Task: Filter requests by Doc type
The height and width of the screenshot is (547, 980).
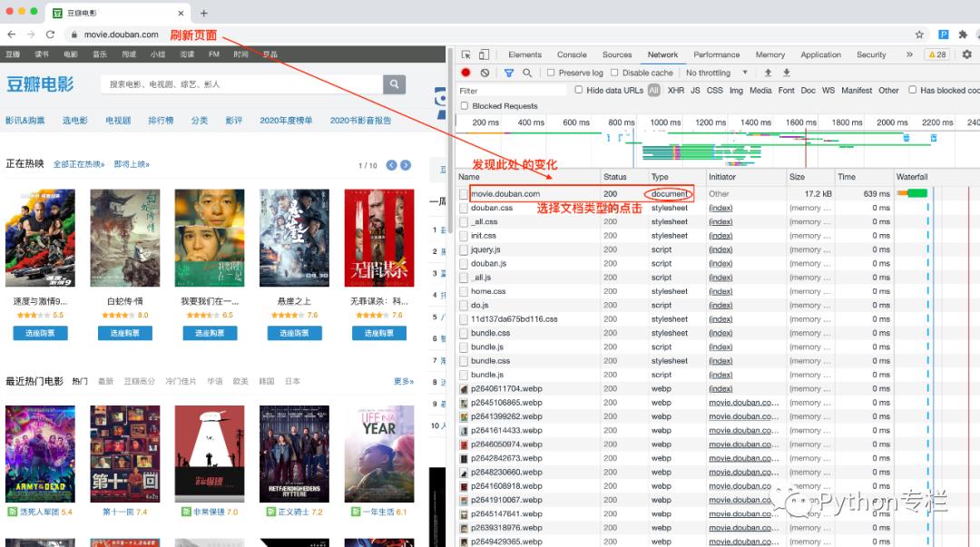Action: point(808,90)
